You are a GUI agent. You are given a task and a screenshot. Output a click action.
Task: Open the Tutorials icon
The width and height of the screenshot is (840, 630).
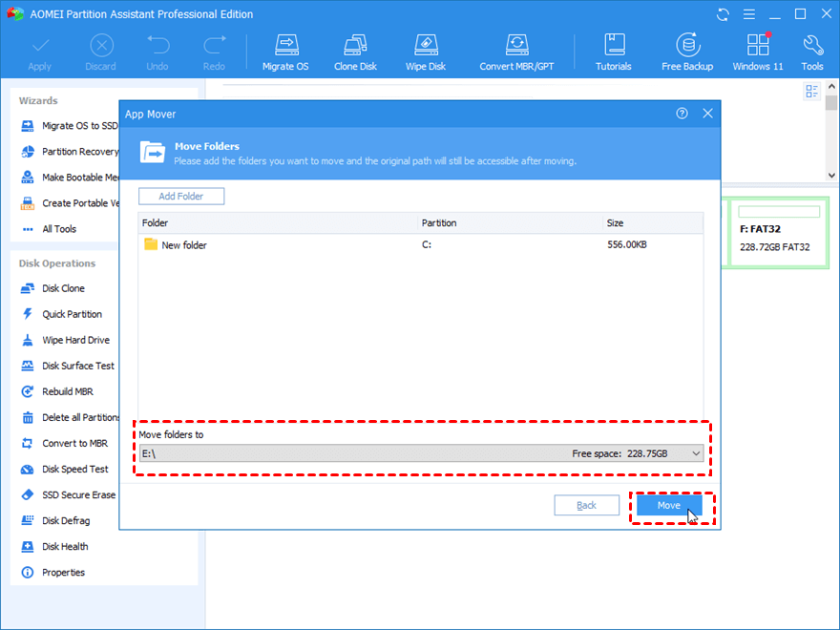click(614, 53)
